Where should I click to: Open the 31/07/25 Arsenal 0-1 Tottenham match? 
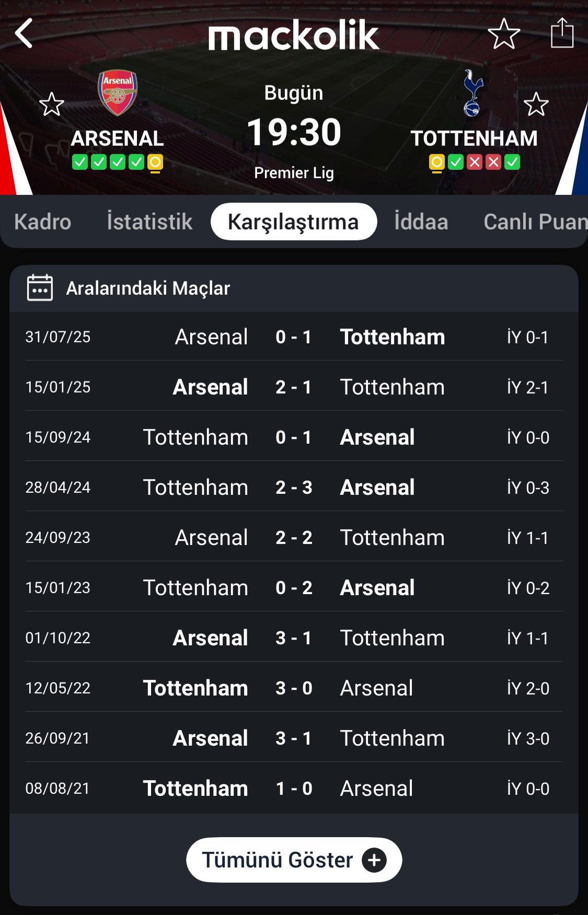pyautogui.click(x=294, y=337)
